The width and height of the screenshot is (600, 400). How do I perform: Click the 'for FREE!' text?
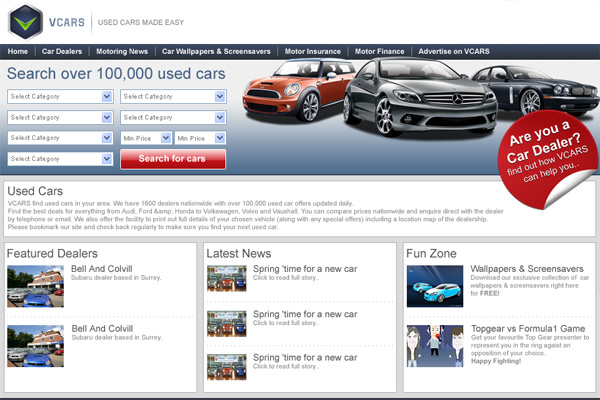(x=485, y=294)
